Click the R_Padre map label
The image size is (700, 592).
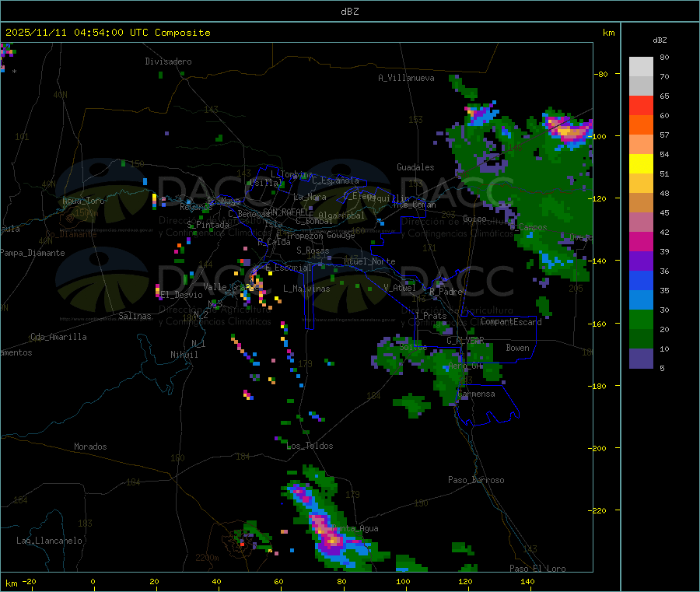pyautogui.click(x=446, y=292)
